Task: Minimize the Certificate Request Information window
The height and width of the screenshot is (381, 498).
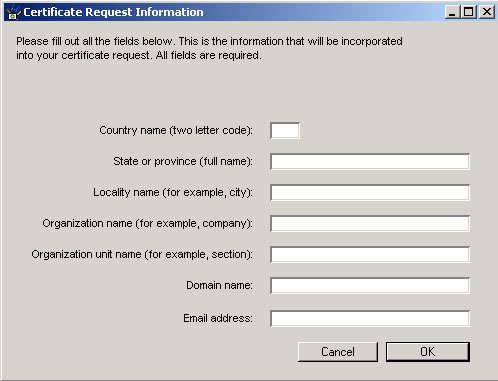Action: coord(452,12)
